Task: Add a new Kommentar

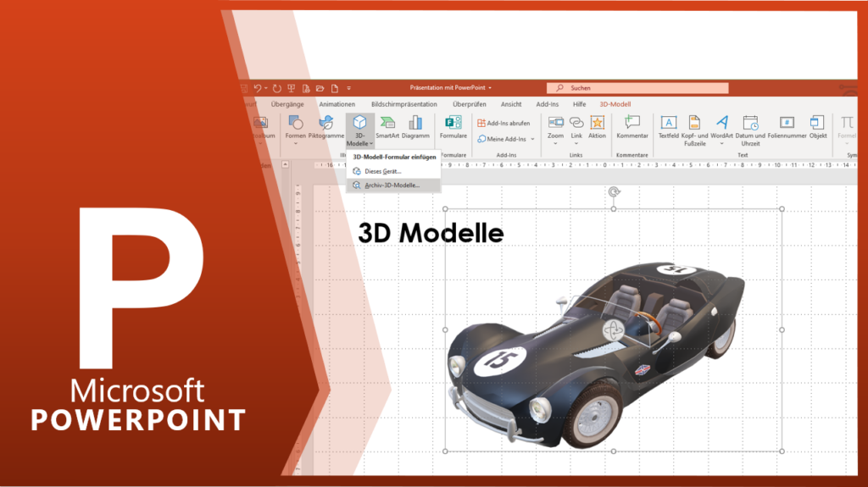Action: tap(632, 127)
